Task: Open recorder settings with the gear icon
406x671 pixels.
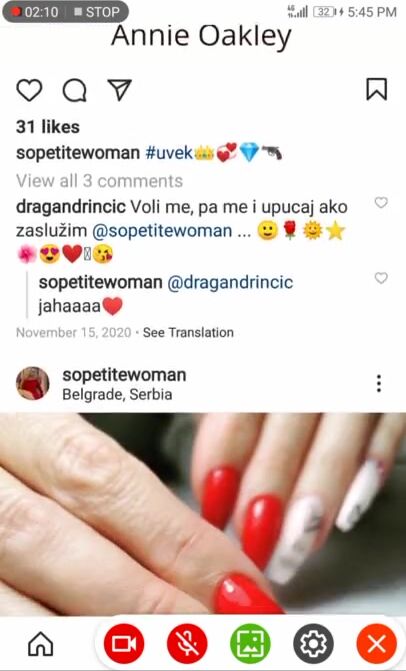Action: point(313,644)
